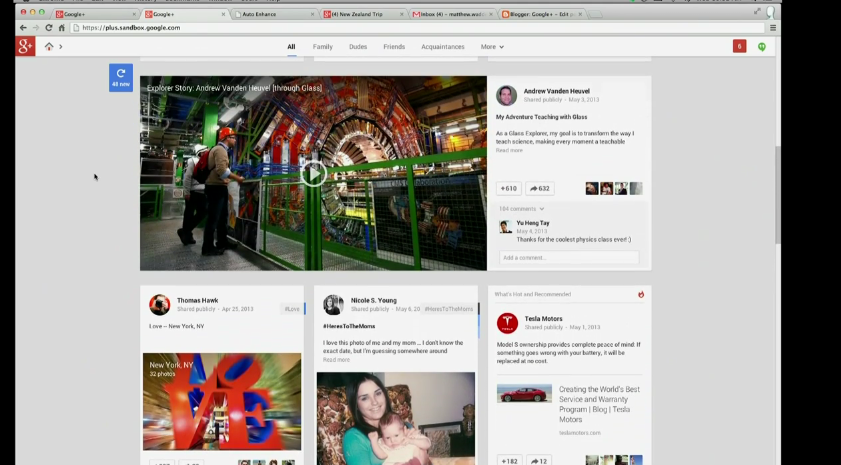Close the Auto Enhance tab
The height and width of the screenshot is (465, 841).
(312, 14)
